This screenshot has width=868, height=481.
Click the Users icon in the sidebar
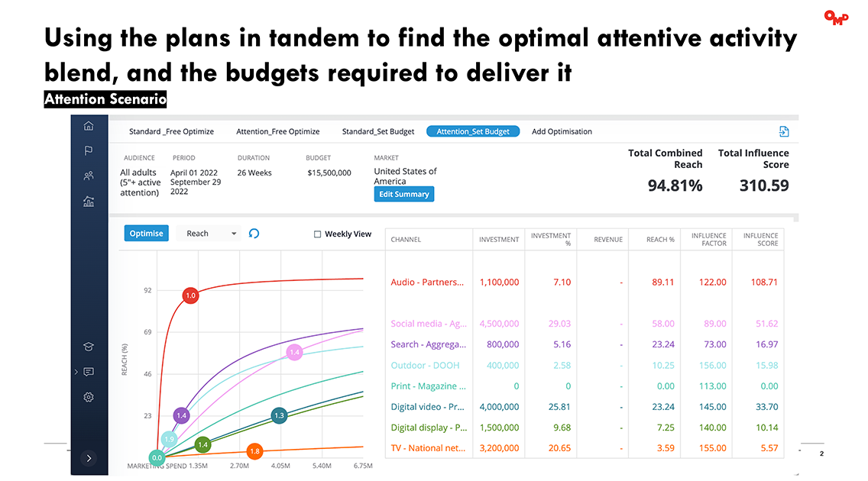88,176
